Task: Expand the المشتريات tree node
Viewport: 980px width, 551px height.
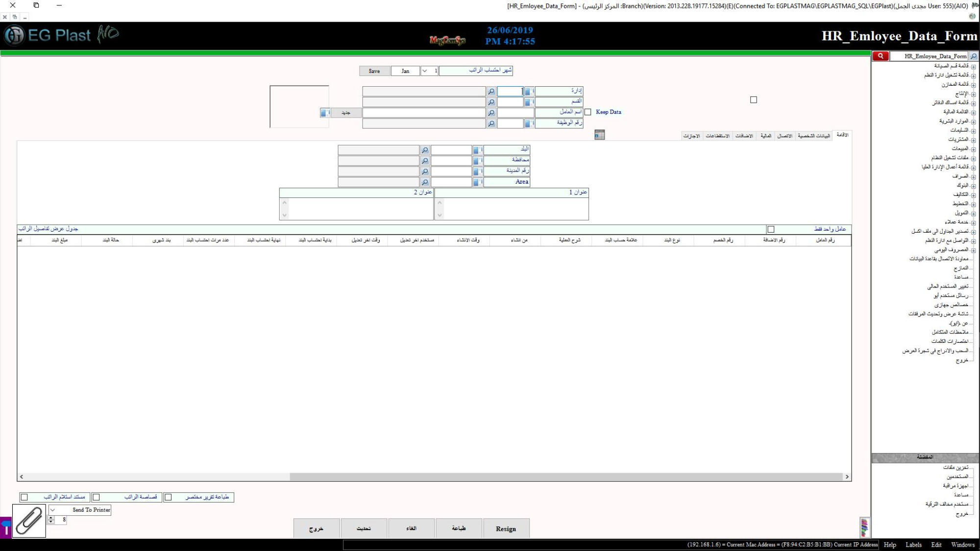Action: pyautogui.click(x=973, y=140)
